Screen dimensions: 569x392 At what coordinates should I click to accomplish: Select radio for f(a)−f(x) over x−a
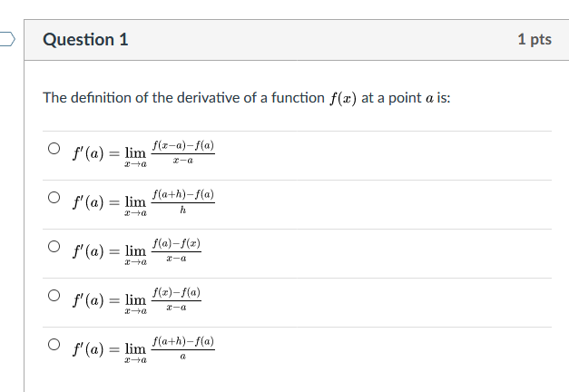pyautogui.click(x=54, y=247)
